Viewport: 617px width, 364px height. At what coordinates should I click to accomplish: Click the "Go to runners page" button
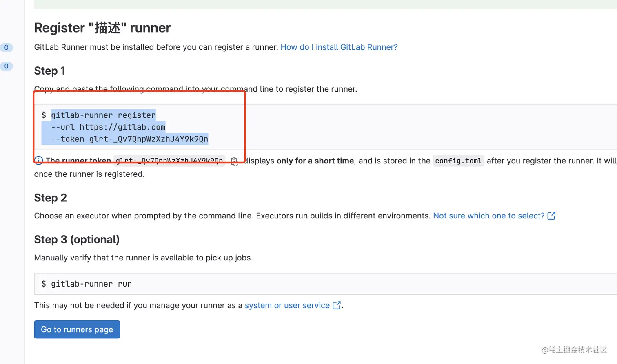click(77, 329)
